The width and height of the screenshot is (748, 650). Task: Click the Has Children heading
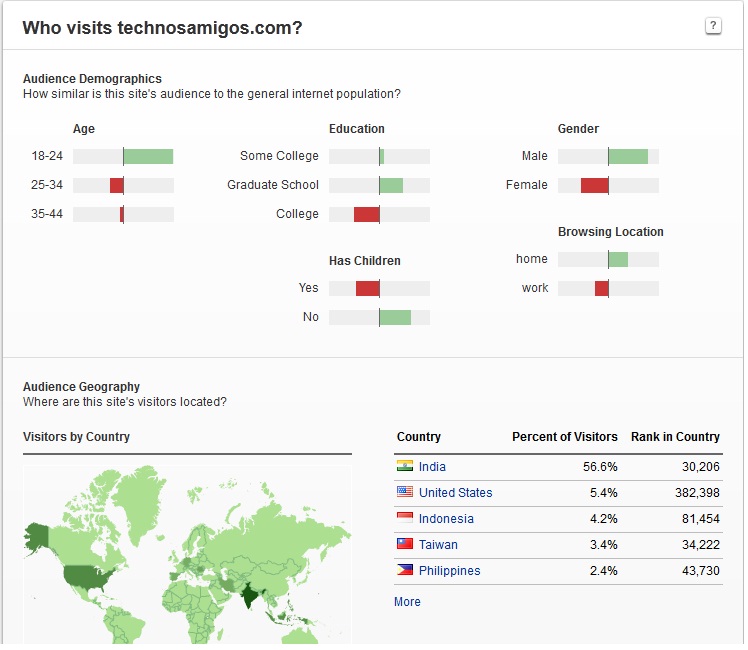(367, 262)
